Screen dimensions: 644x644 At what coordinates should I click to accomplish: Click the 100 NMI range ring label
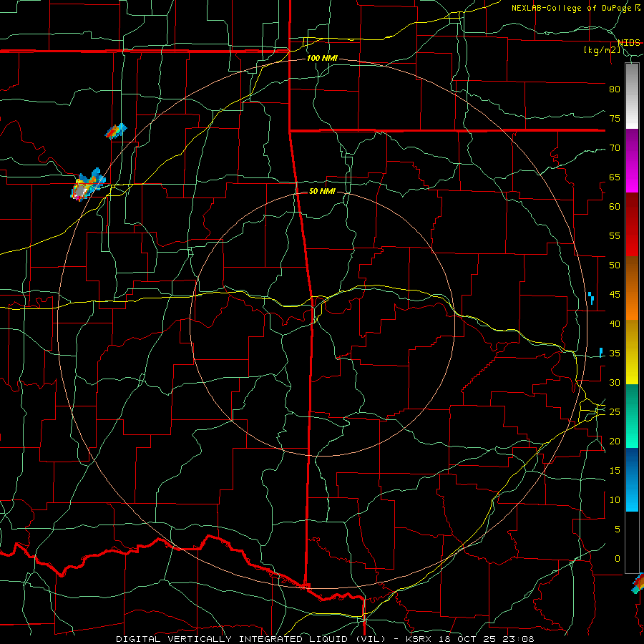322,59
